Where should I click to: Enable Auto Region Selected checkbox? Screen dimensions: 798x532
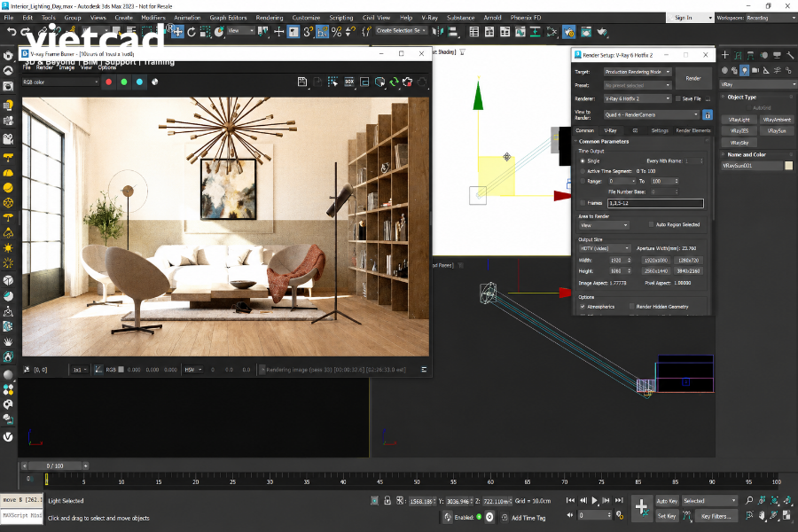(x=651, y=224)
